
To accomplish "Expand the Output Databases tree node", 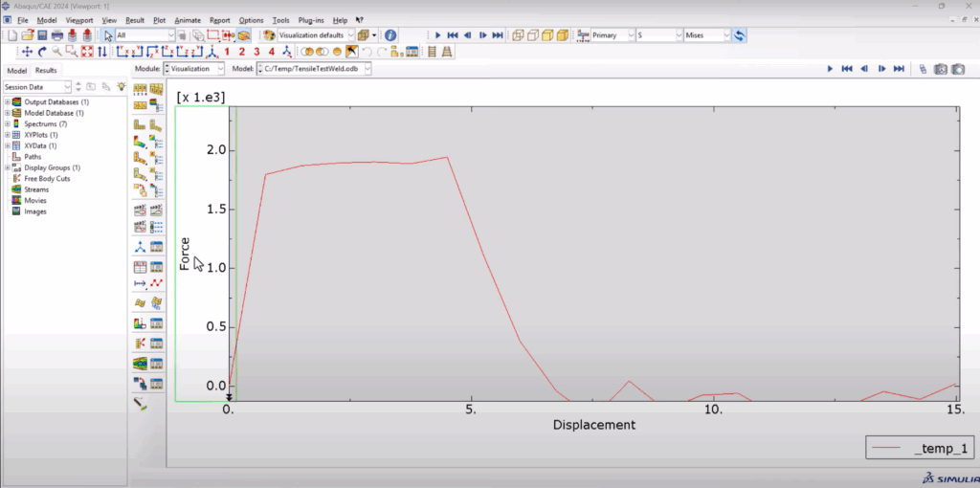I will tap(7, 101).
